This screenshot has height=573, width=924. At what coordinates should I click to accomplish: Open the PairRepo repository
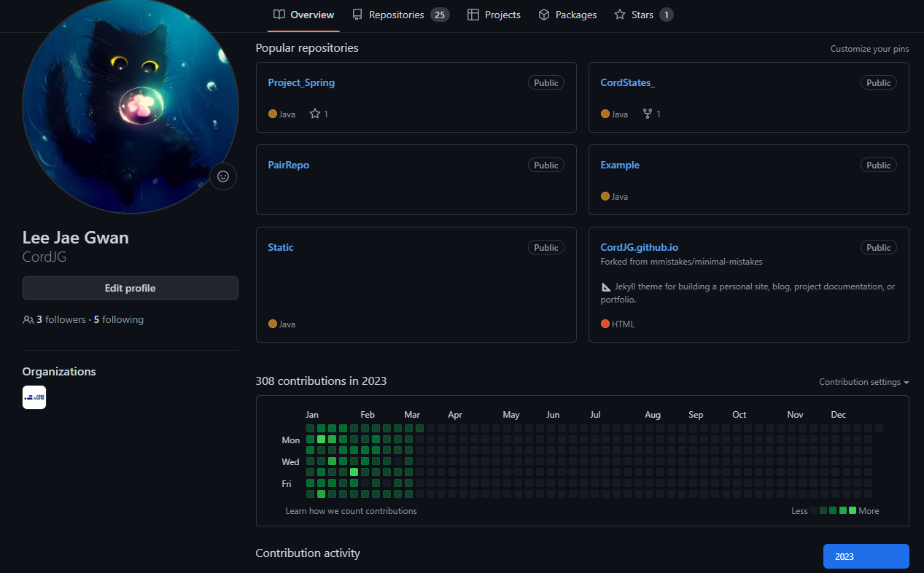[x=289, y=165]
